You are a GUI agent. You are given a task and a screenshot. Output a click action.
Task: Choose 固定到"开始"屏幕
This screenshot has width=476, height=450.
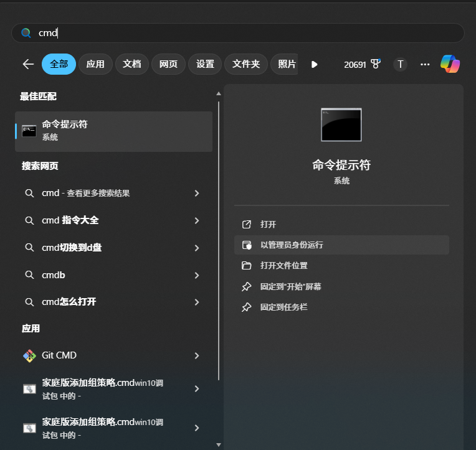(x=341, y=286)
